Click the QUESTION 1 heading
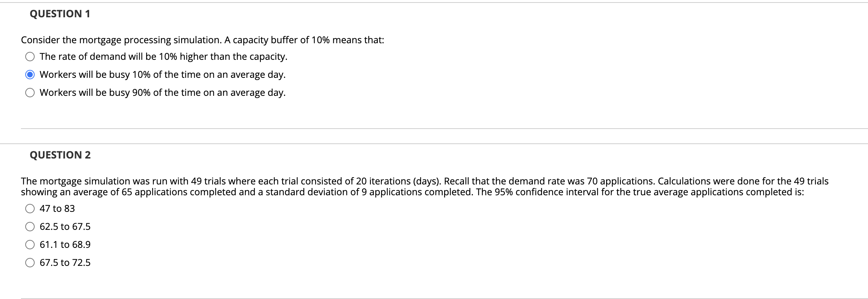Viewport: 868px width, 299px height. click(59, 14)
